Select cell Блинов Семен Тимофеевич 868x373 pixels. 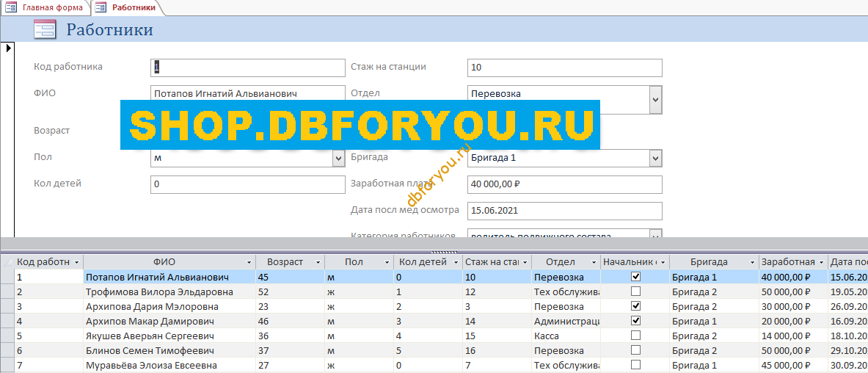pos(169,351)
